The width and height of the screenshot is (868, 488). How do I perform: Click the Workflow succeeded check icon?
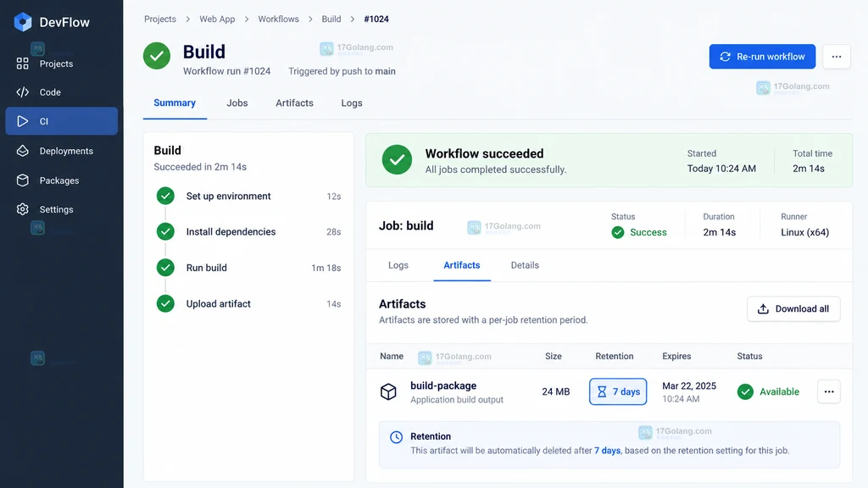[x=397, y=159]
